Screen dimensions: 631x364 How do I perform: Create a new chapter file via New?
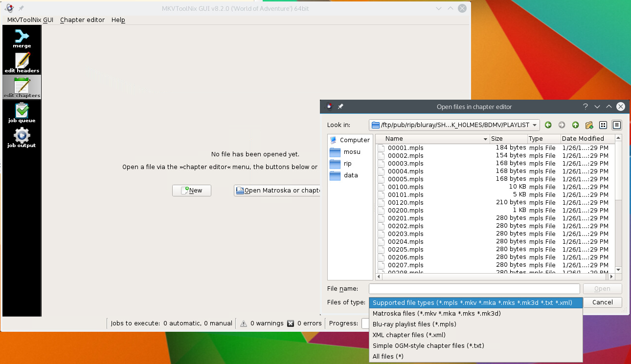click(x=191, y=191)
